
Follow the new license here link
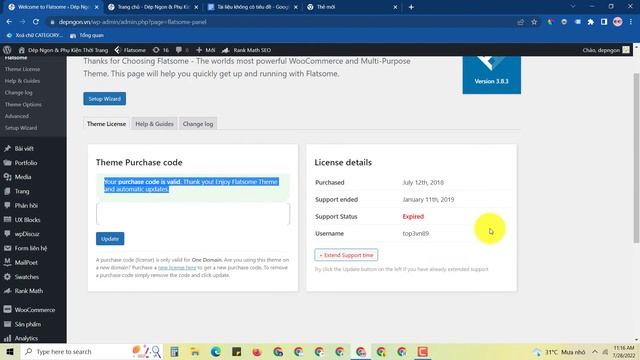[x=177, y=268]
